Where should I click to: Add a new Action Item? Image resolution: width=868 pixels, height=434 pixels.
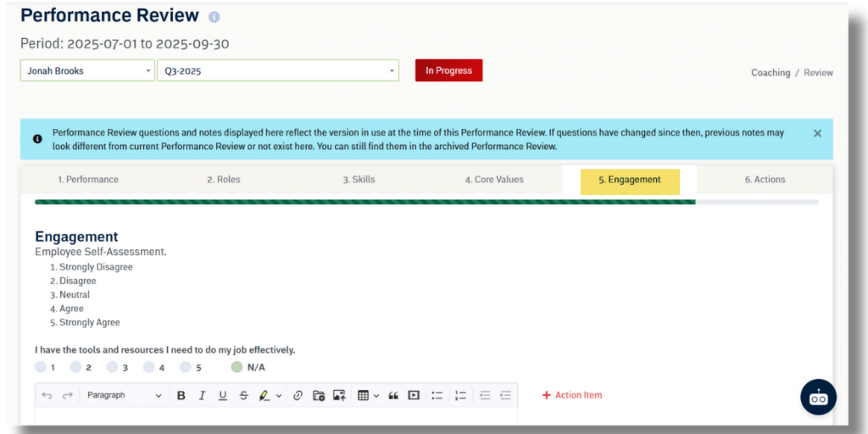[x=572, y=395]
